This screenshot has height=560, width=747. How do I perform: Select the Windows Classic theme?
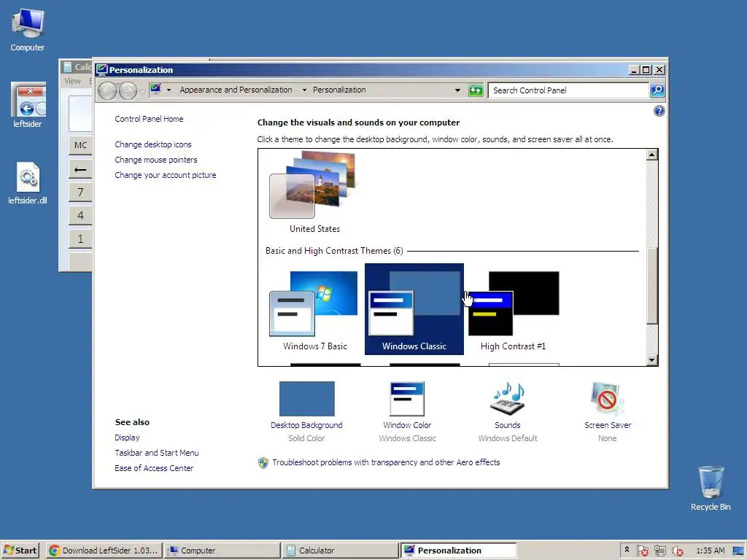pyautogui.click(x=414, y=309)
